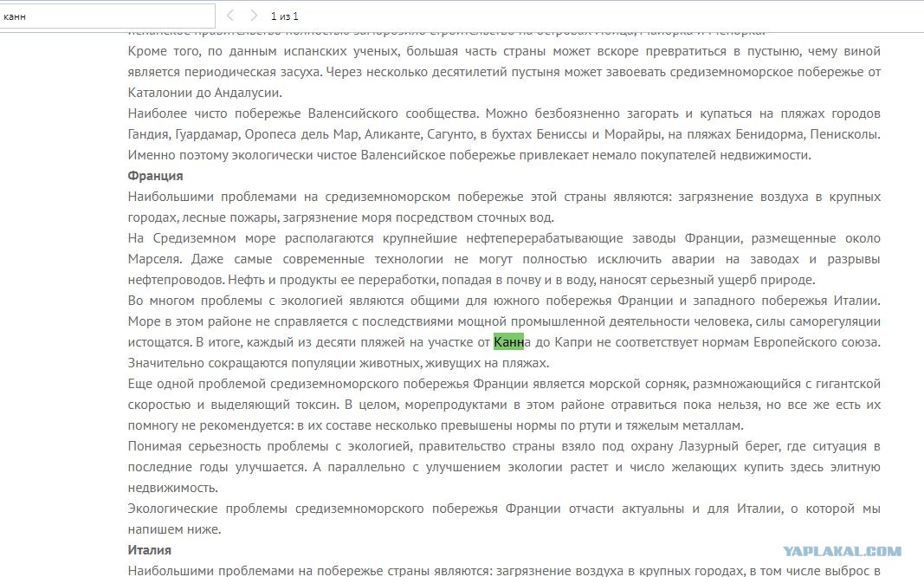Click the words "нефтеперерабатывающие заводы"

click(x=570, y=238)
